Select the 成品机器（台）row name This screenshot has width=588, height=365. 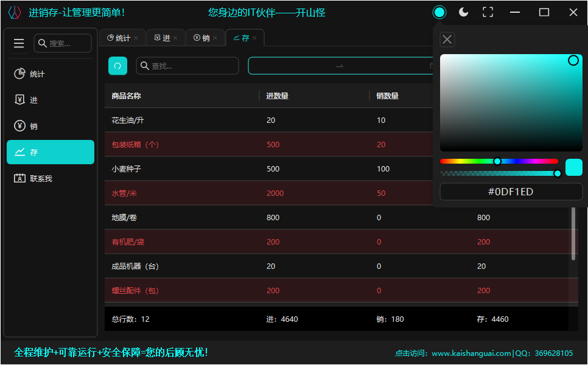[x=135, y=266]
